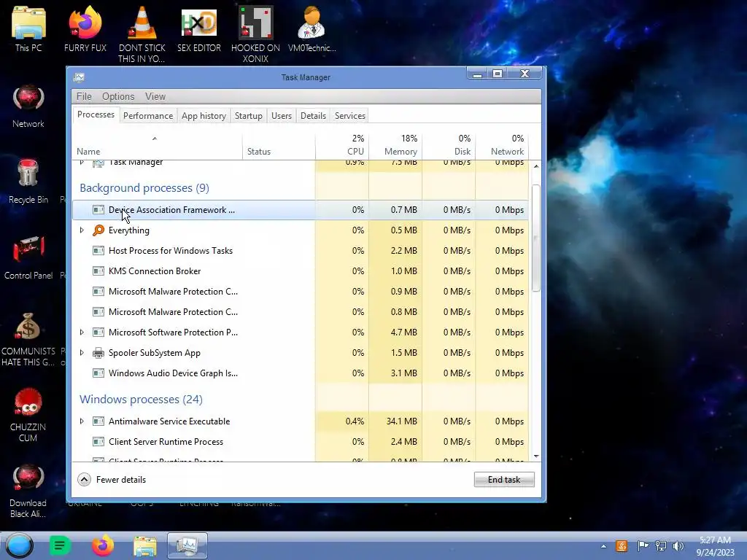This screenshot has height=560, width=747.
Task: Click the Spooler SubSystem App printer icon
Action: (x=98, y=353)
